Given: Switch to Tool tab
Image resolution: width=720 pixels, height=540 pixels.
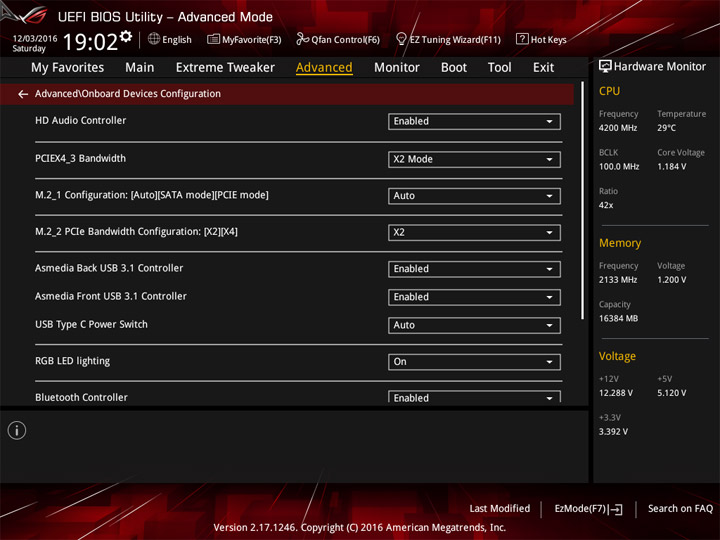Looking at the screenshot, I should click(x=500, y=68).
